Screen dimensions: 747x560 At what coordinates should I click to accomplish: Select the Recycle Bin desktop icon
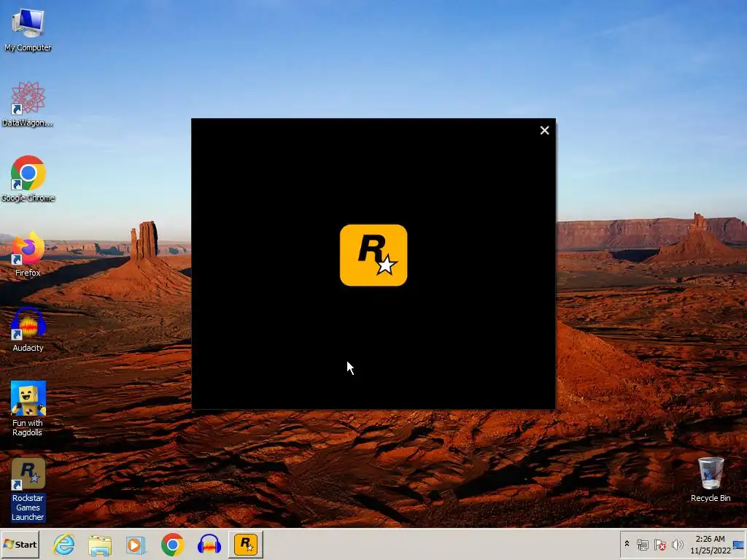pyautogui.click(x=711, y=480)
